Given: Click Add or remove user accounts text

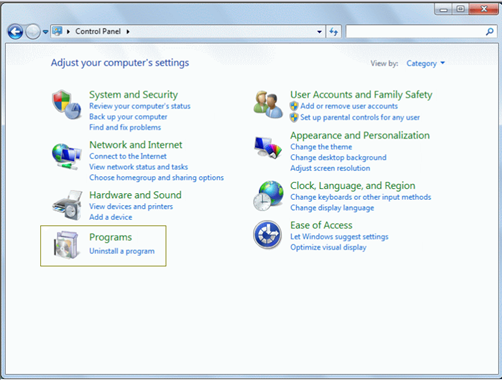Looking at the screenshot, I should tap(349, 106).
